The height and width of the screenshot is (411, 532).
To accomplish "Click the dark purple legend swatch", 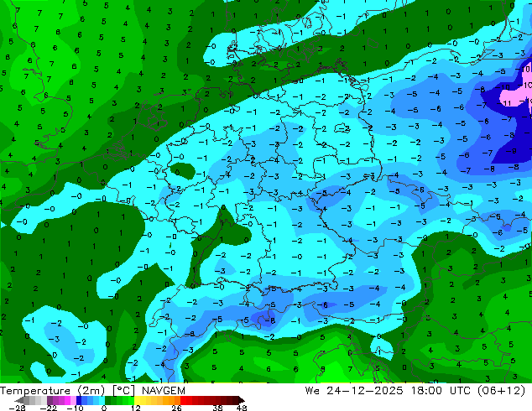I will (50, 401).
